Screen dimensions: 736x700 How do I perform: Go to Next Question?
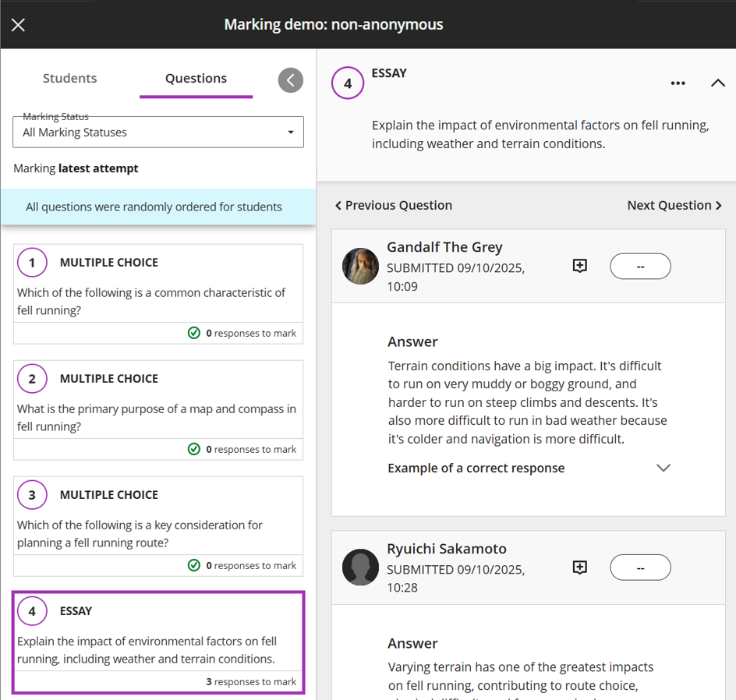click(x=674, y=205)
